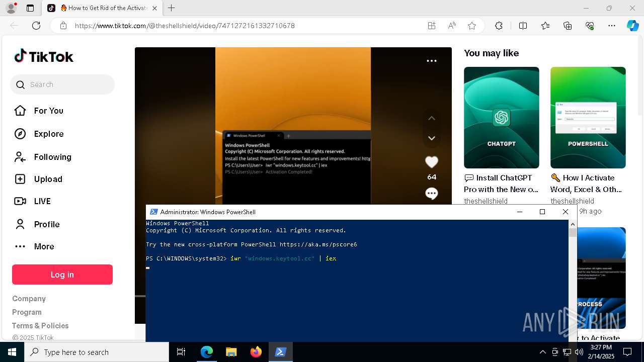Screen dimensions: 644x362
Task: Open the volume control in tray
Action: click(x=579, y=352)
